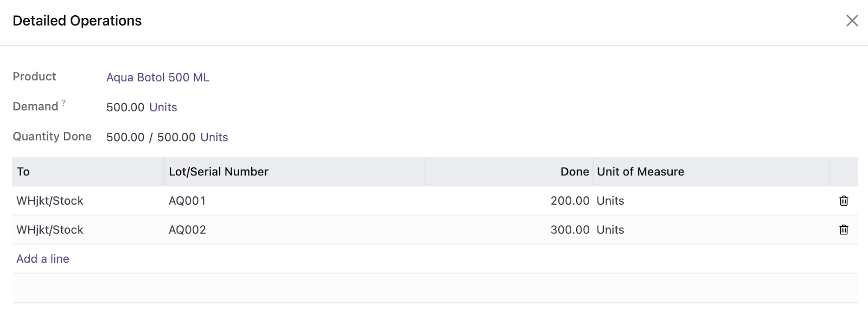Select the Units cell in the AQ001 row
The height and width of the screenshot is (312, 868).
711,201
